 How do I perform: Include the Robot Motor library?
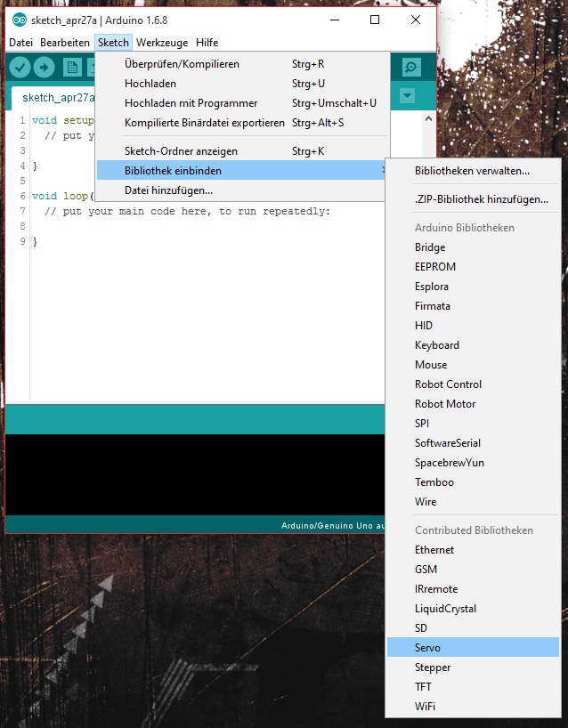473,404
